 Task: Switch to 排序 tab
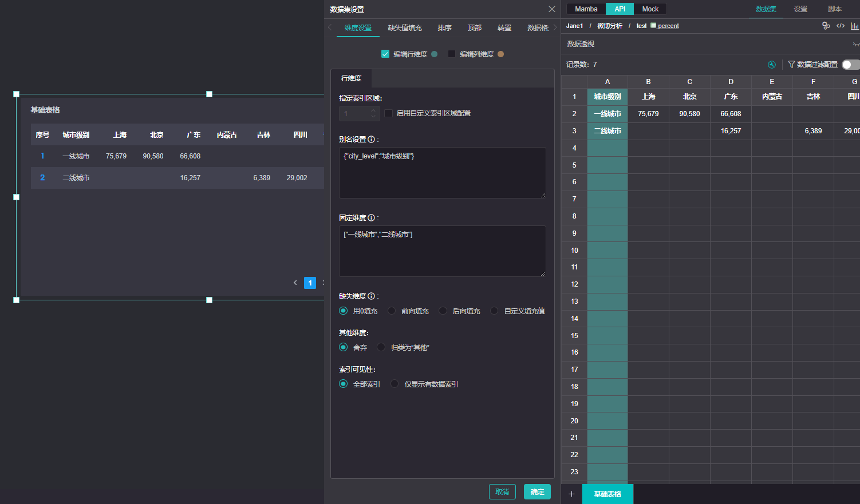(x=445, y=28)
